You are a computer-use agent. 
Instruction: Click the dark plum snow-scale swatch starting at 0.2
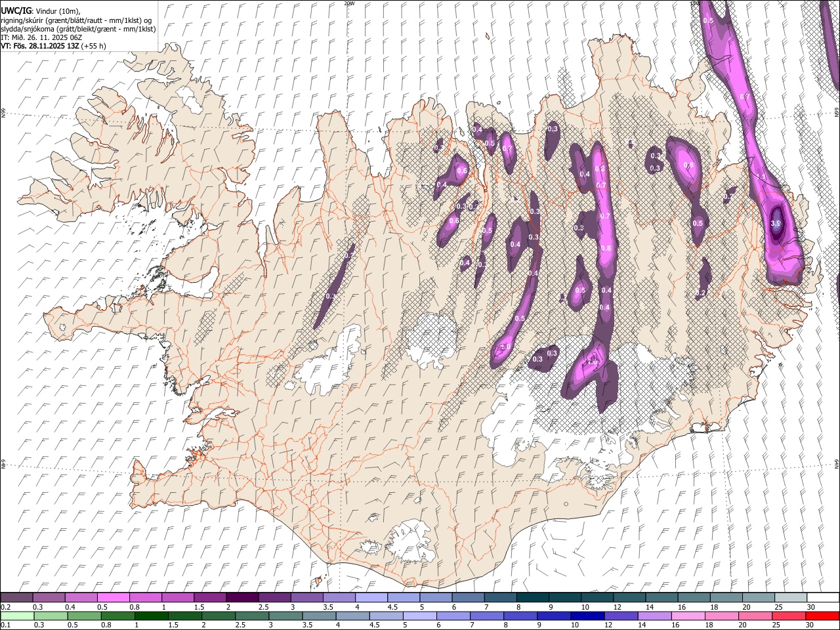coord(16,597)
